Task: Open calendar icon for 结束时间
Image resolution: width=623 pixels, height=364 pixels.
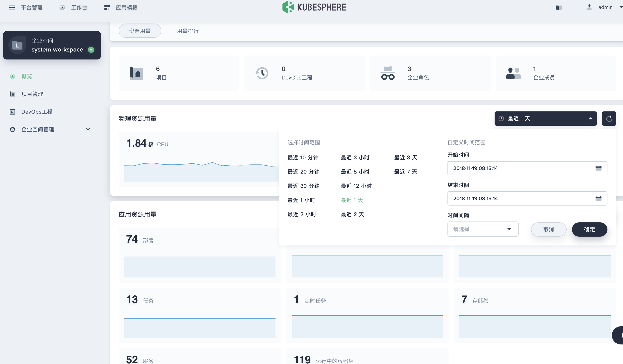Action: pyautogui.click(x=599, y=199)
